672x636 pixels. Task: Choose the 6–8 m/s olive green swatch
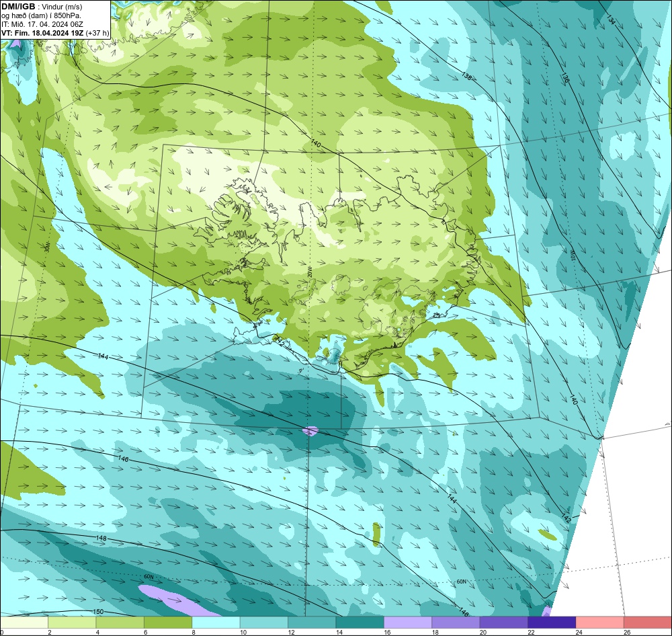point(168,623)
